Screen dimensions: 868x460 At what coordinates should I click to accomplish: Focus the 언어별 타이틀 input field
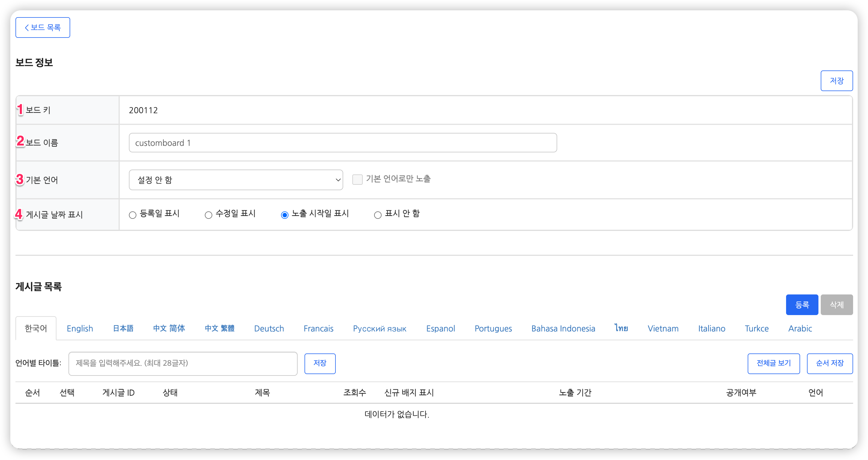pyautogui.click(x=183, y=363)
